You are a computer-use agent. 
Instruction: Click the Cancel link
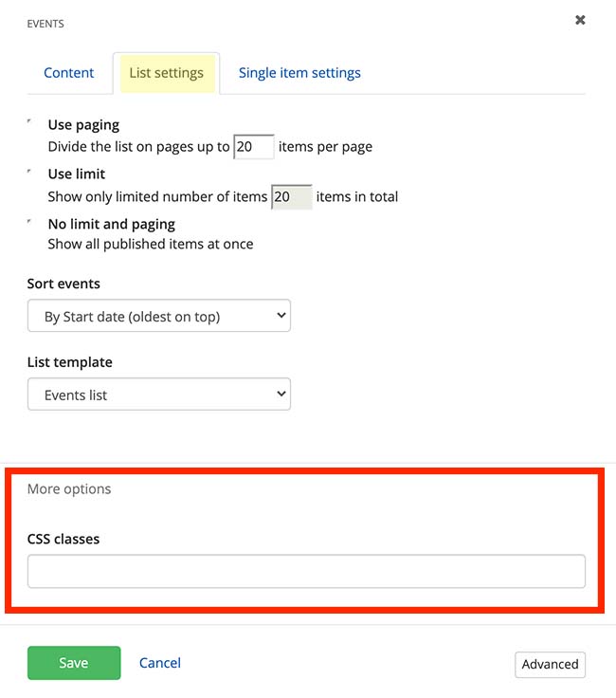pos(160,663)
